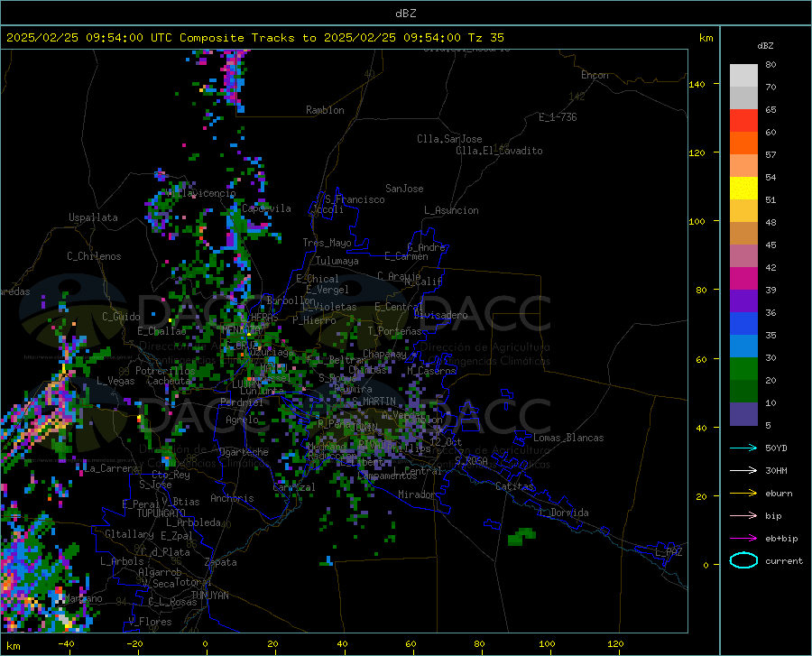Screen dimensions: 812x656
Task: Click the '120' tick on bottom km axis
Action: [x=615, y=644]
